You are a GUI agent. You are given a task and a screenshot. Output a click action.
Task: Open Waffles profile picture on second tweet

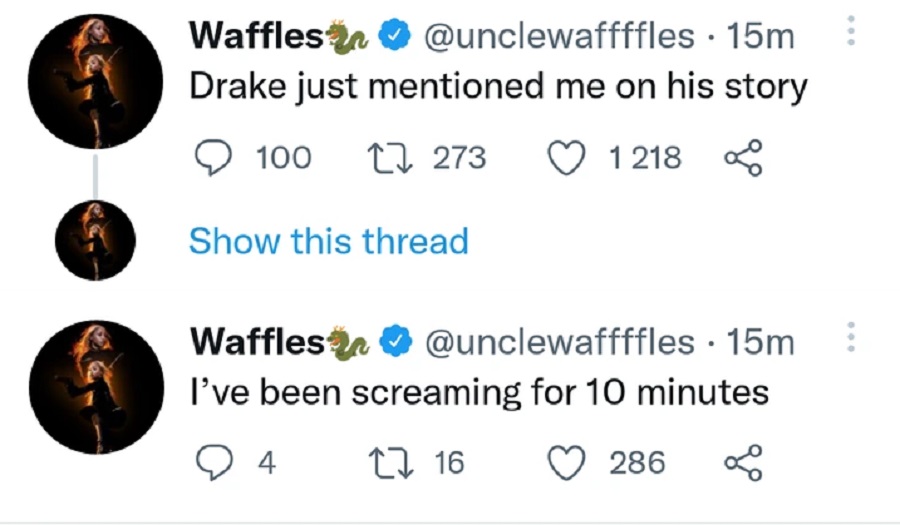click(96, 387)
